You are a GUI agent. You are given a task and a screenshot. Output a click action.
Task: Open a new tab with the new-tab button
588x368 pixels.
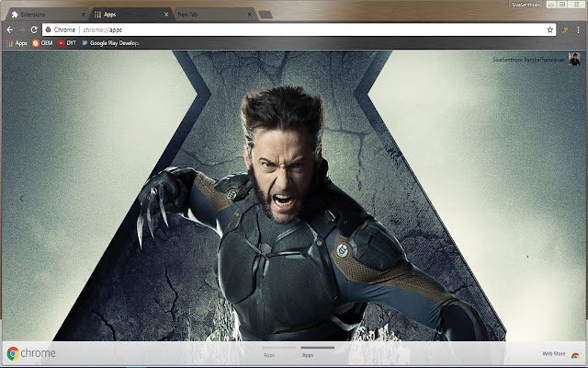[x=266, y=15]
